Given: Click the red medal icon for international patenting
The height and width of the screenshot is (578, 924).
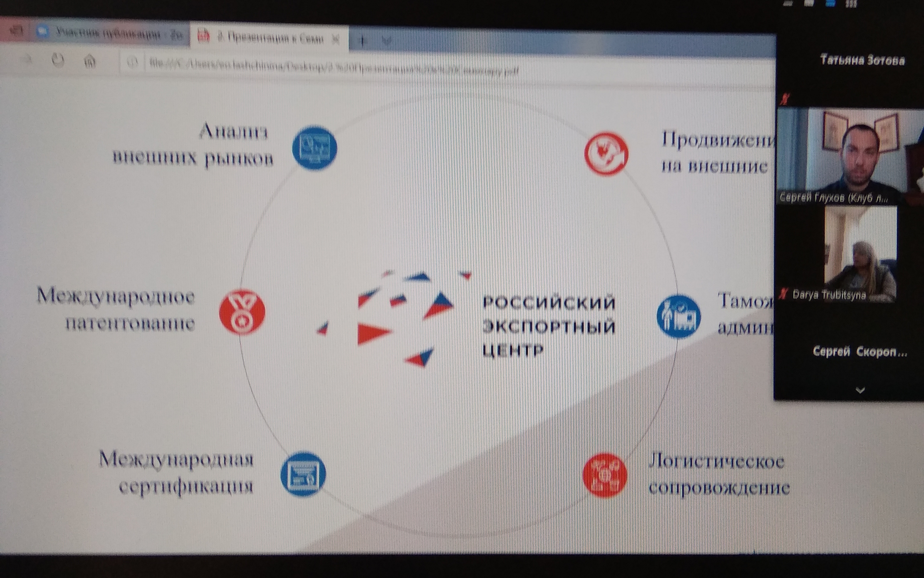Looking at the screenshot, I should click(x=242, y=312).
